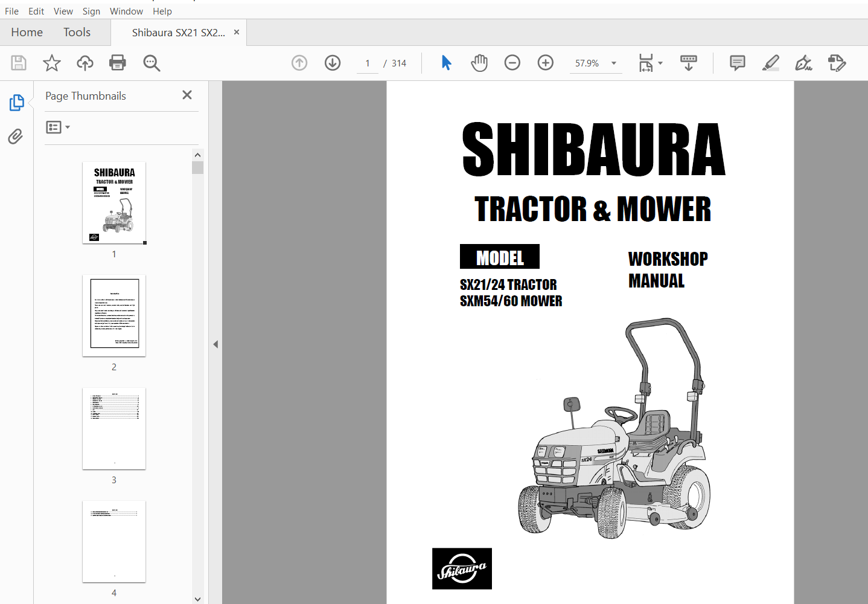Select page 3 thumbnail
Viewport: 868px width, 604px height.
(114, 429)
